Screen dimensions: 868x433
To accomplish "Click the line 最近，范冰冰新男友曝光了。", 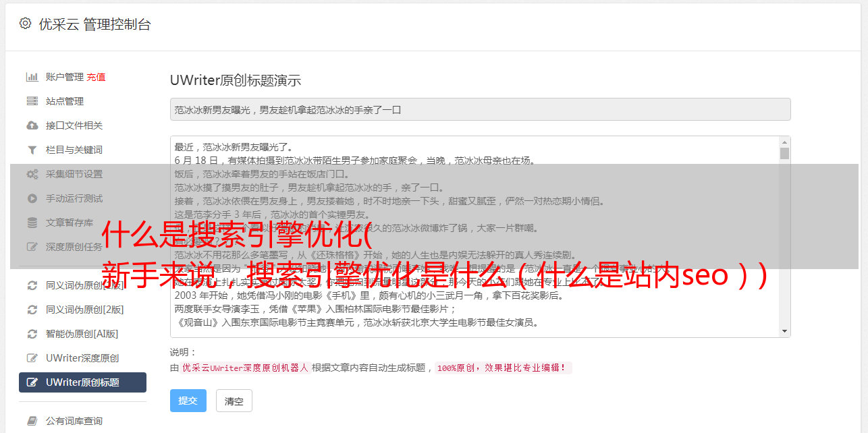I will pos(234,147).
